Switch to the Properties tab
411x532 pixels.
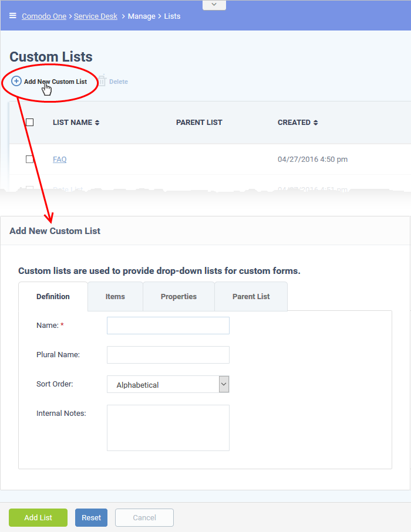point(178,297)
